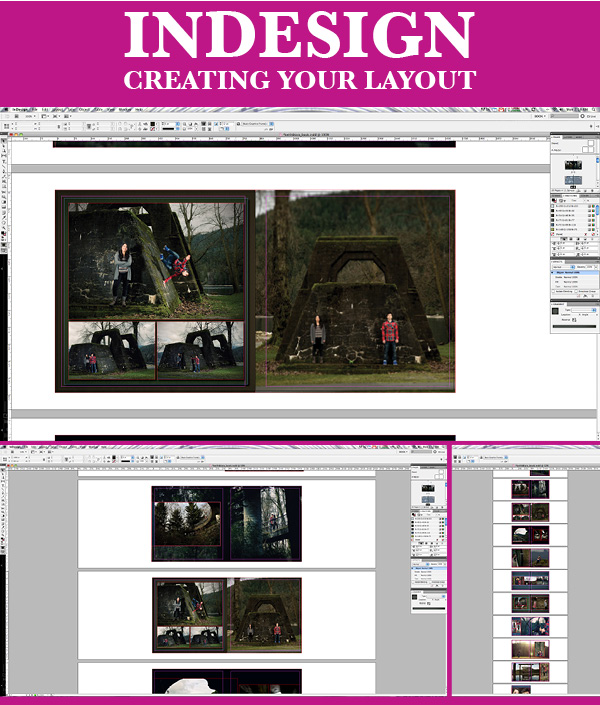This screenshot has height=705, width=600.
Task: Select the Direct Selection tool in top screenshot
Action: pyautogui.click(x=3, y=146)
